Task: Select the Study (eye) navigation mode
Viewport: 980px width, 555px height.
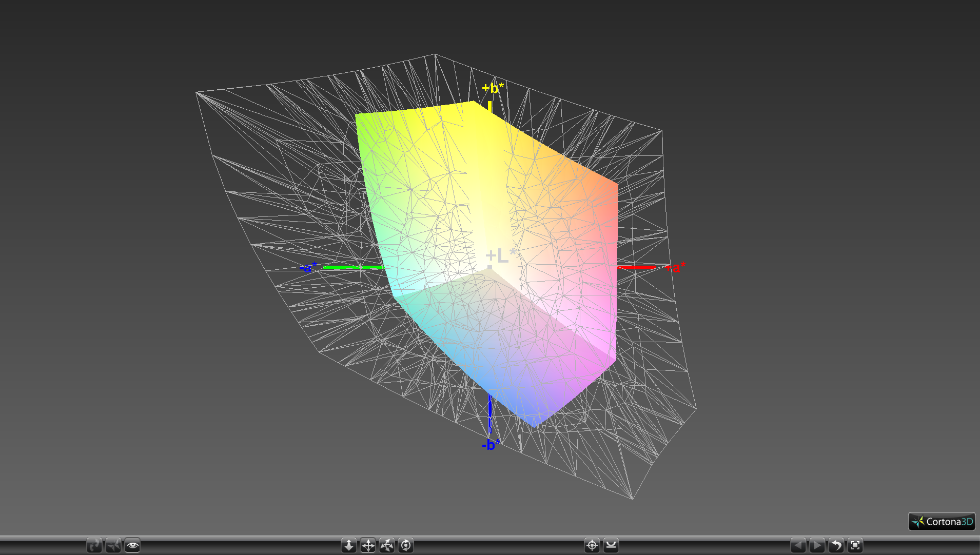Action: [x=132, y=545]
